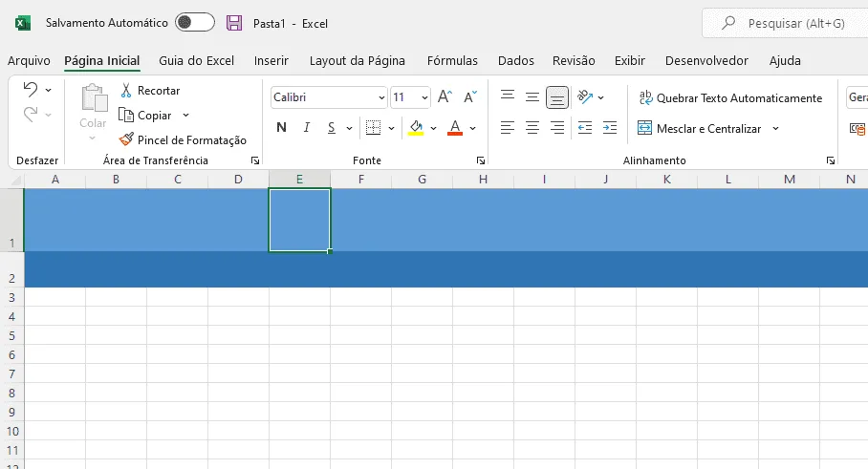
Task: Toggle Quebrar Texto Automaticamente
Action: click(730, 97)
